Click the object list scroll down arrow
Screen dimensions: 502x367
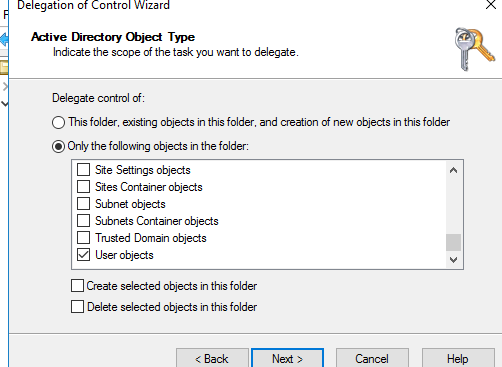pos(453,259)
